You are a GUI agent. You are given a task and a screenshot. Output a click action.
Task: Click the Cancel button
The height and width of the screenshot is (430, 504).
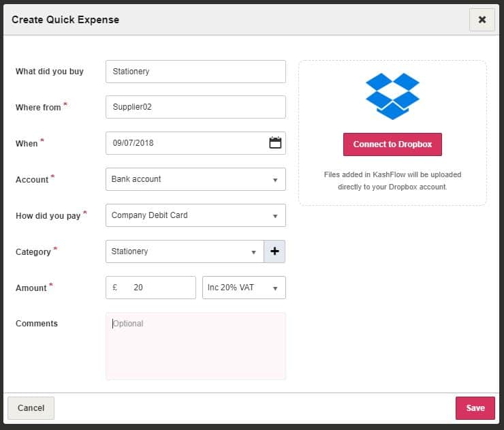[x=31, y=408]
